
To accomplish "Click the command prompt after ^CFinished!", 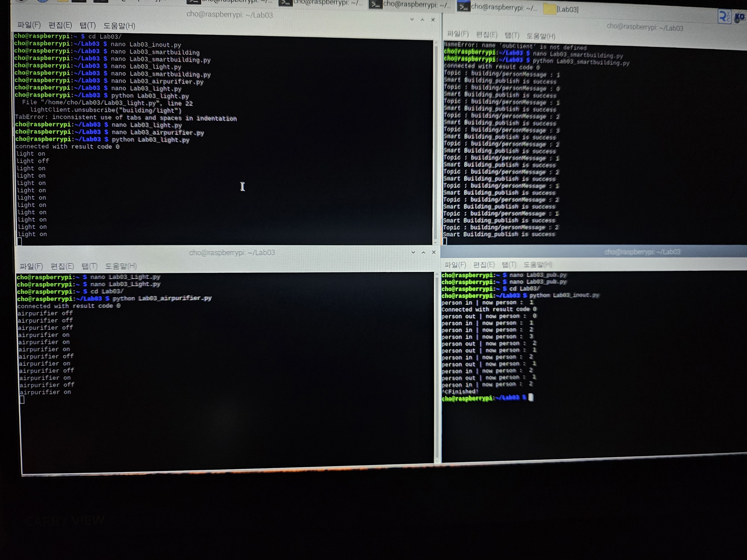I will click(x=531, y=398).
